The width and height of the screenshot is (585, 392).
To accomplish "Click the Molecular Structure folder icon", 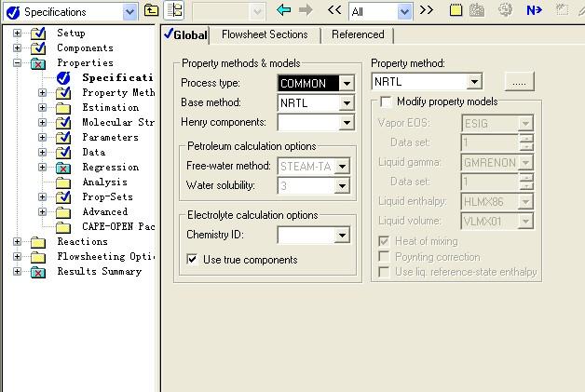I will [63, 122].
